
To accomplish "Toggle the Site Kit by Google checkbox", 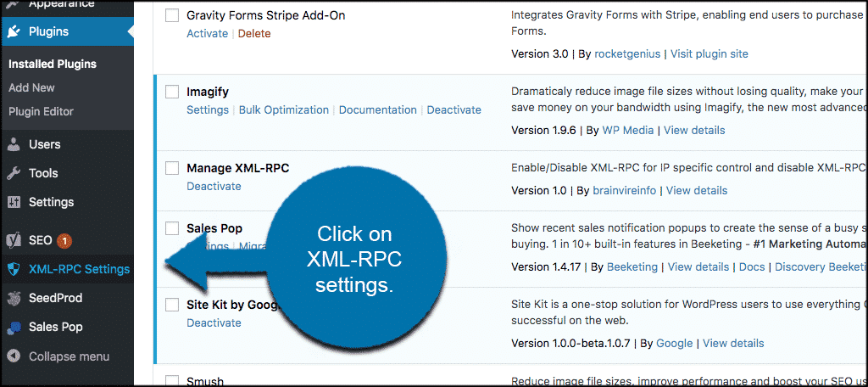I will pos(172,305).
